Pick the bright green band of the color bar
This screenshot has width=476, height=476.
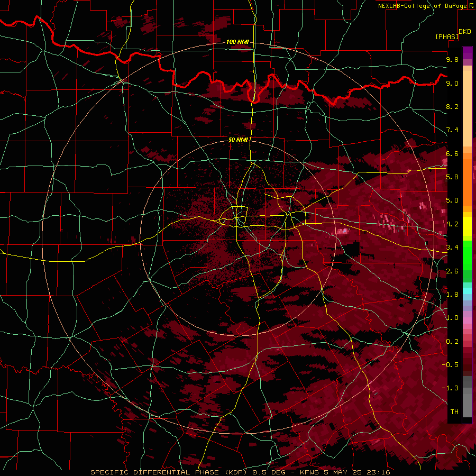click(467, 255)
